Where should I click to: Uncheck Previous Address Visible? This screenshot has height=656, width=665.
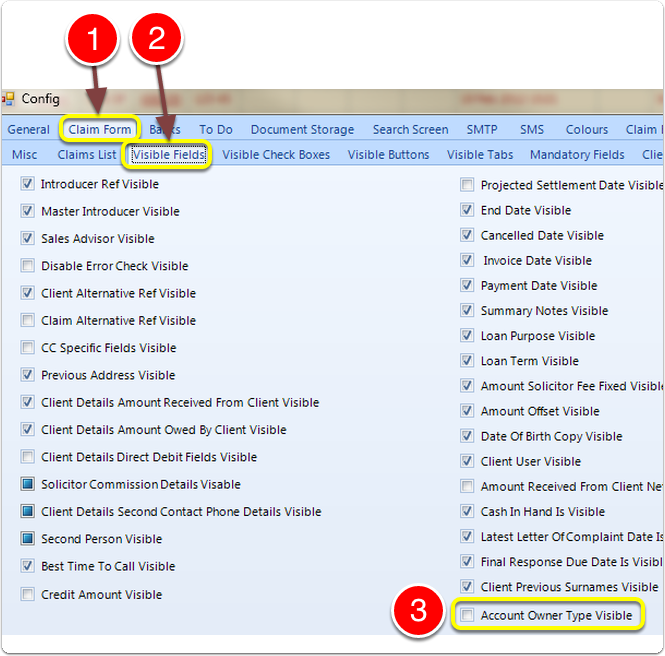28,374
